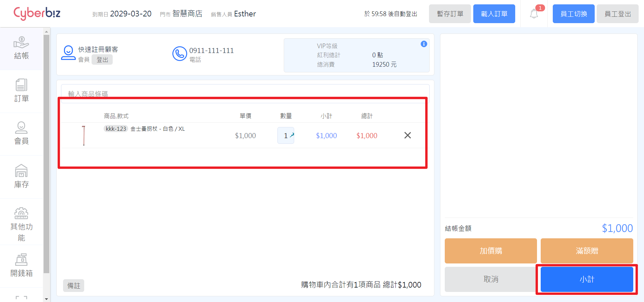644x302 pixels.
Task: Click the product name 金士曼拐杖 - 白色 / XL
Action: [158, 129]
